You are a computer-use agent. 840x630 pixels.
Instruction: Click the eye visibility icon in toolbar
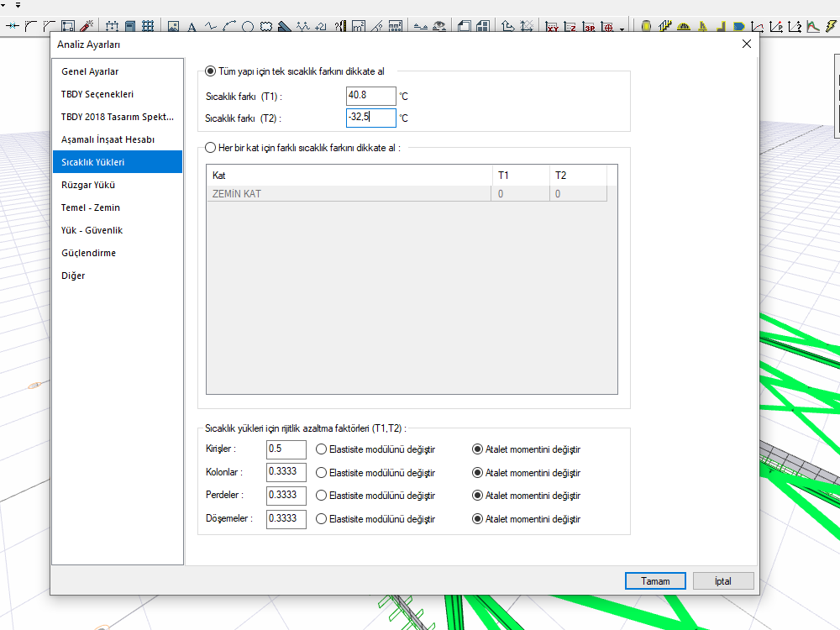439,27
